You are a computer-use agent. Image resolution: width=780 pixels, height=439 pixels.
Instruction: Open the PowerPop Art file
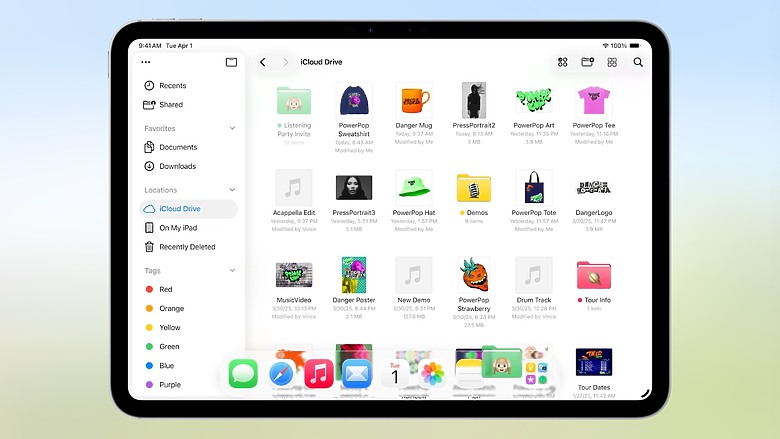point(534,100)
